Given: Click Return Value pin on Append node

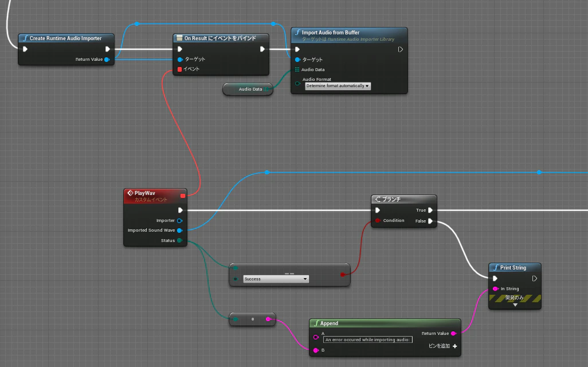Looking at the screenshot, I should 453,333.
